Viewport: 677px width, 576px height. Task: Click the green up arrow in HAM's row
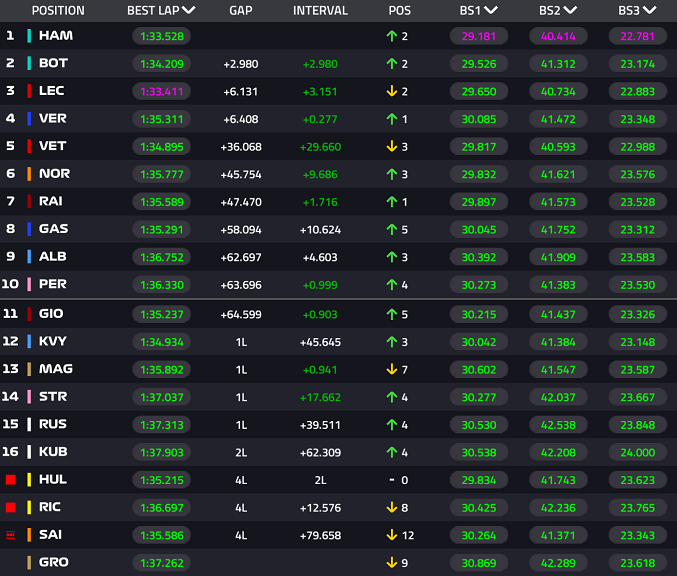(x=392, y=36)
